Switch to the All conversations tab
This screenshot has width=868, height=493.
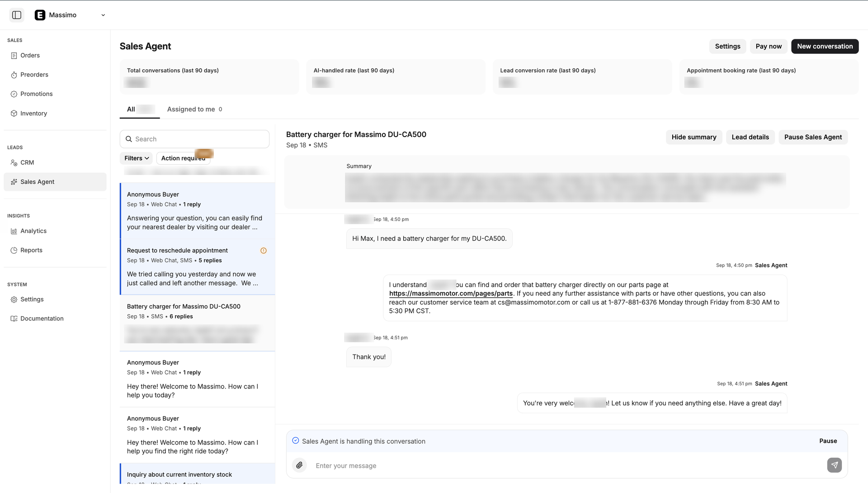coord(140,109)
